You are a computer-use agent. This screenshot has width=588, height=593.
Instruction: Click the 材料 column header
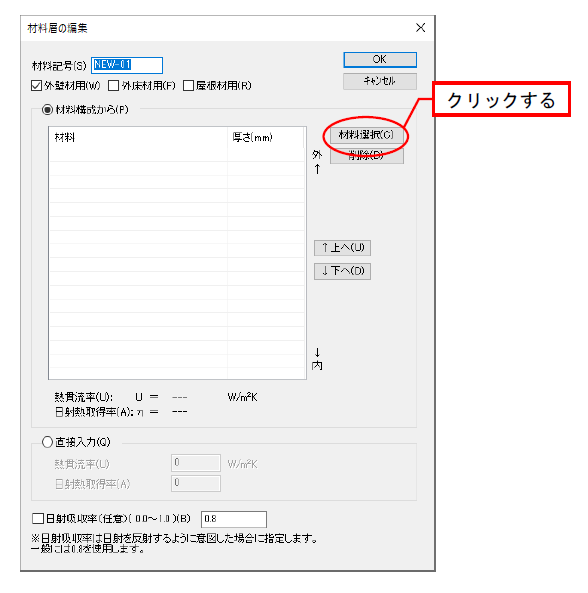tap(138, 137)
